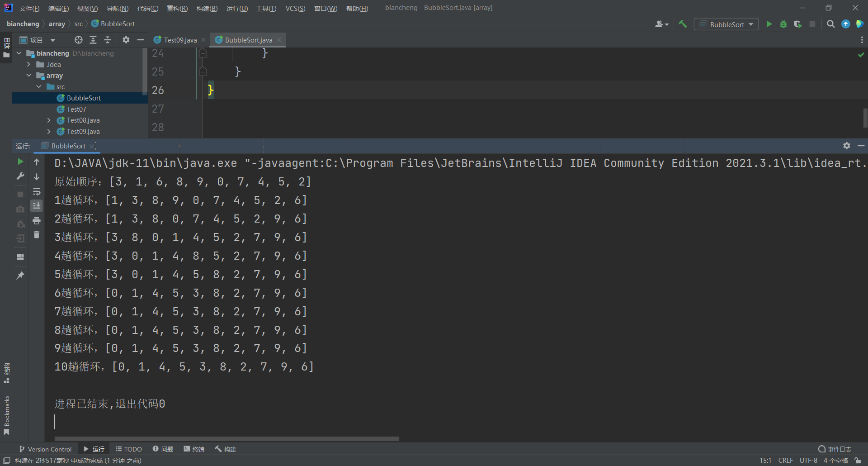Open editor tabs options menu
This screenshot has height=466, width=868.
[x=862, y=40]
